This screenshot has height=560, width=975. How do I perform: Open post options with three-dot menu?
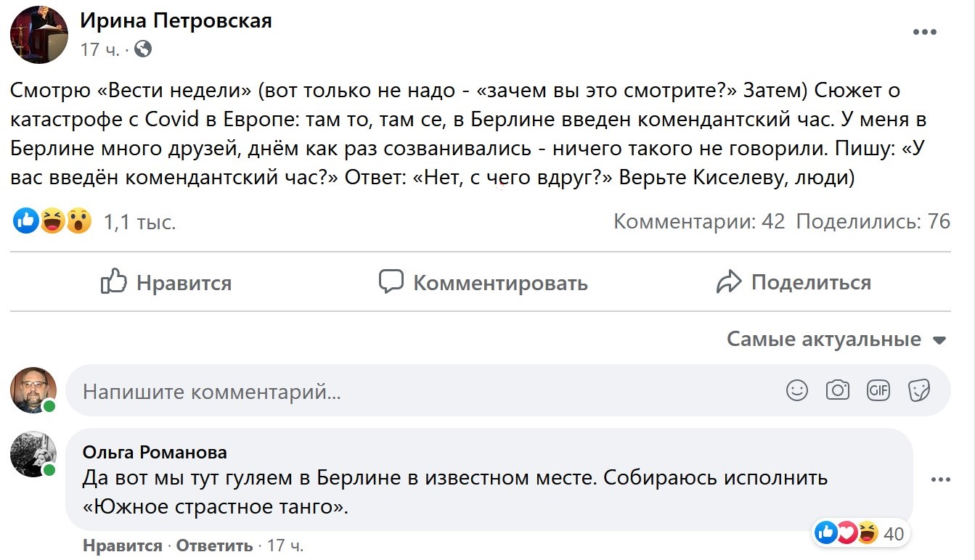925,30
